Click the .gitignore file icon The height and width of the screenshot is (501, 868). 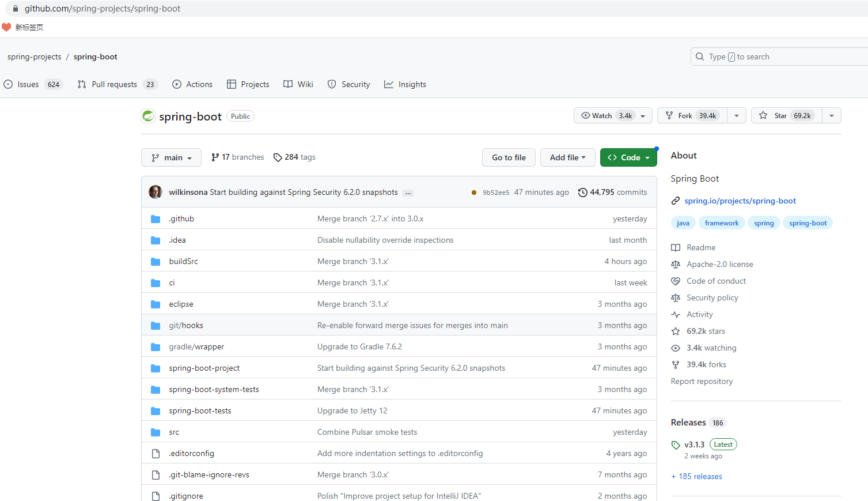(156, 496)
